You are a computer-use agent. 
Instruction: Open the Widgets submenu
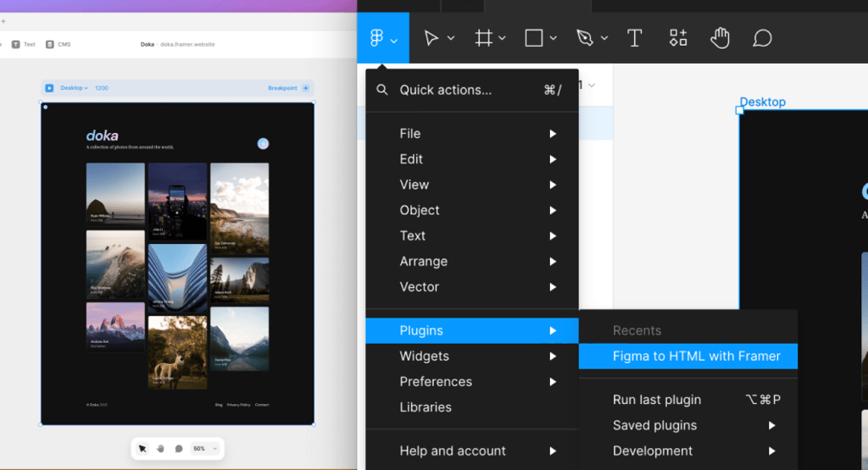point(472,356)
